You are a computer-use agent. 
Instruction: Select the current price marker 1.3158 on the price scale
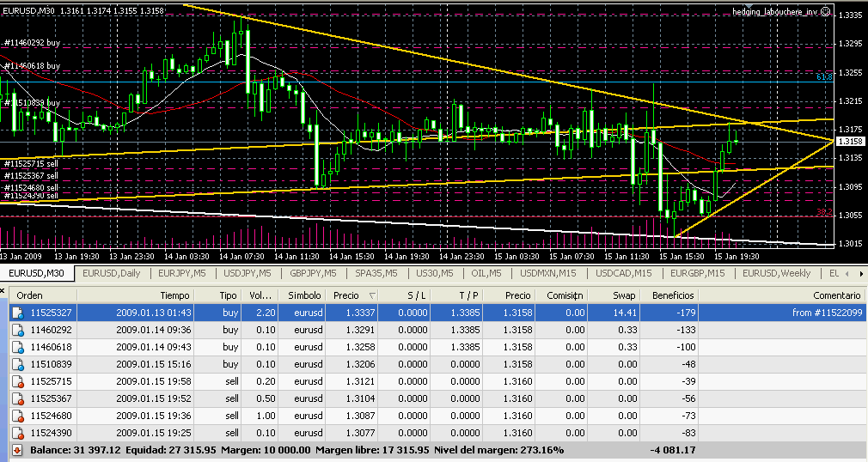point(850,141)
